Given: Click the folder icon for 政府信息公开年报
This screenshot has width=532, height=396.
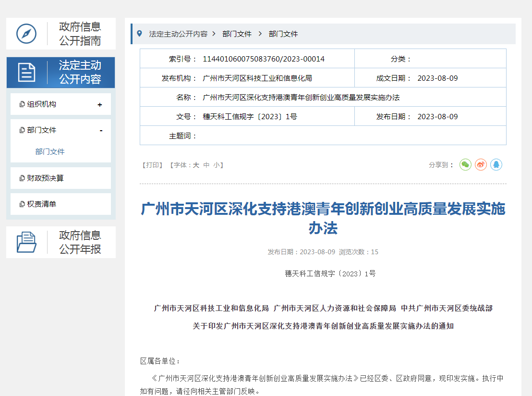Looking at the screenshot, I should click(26, 242).
